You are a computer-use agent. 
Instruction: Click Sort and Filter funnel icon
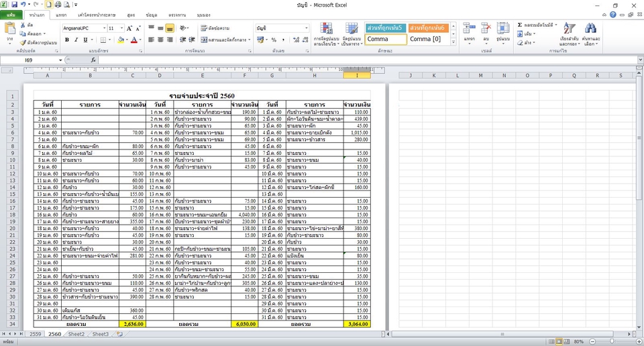(x=569, y=28)
